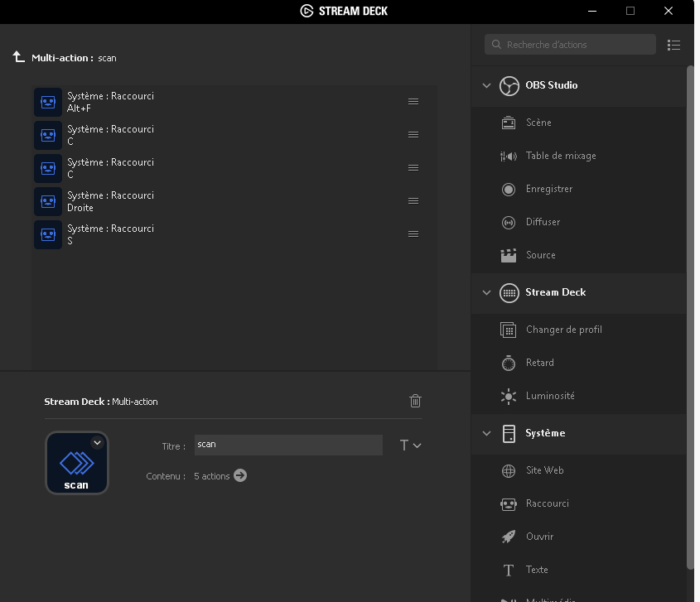The image size is (700, 602).
Task: Click the reorder handle of Droite action
Action: pos(413,201)
